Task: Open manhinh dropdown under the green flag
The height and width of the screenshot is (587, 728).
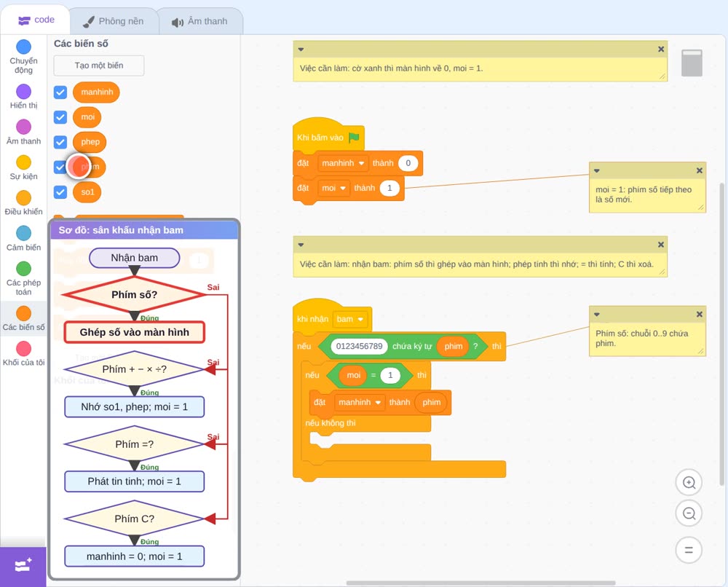Action: 343,163
